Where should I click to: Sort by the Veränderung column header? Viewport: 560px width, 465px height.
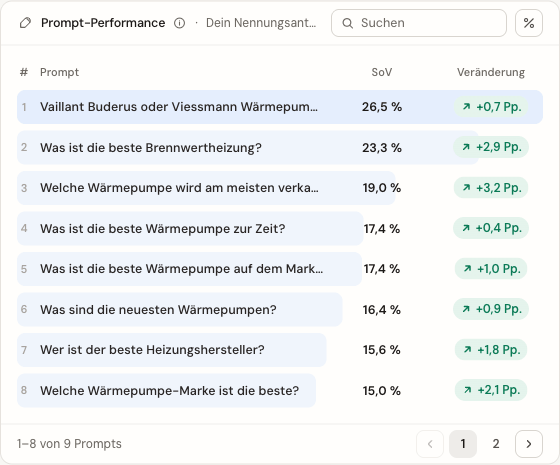pos(491,72)
